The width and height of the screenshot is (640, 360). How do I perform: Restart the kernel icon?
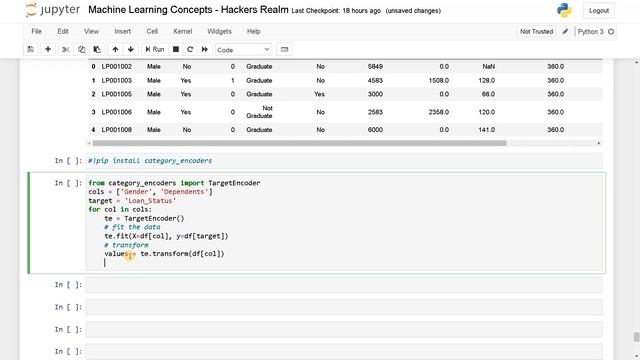(190, 49)
